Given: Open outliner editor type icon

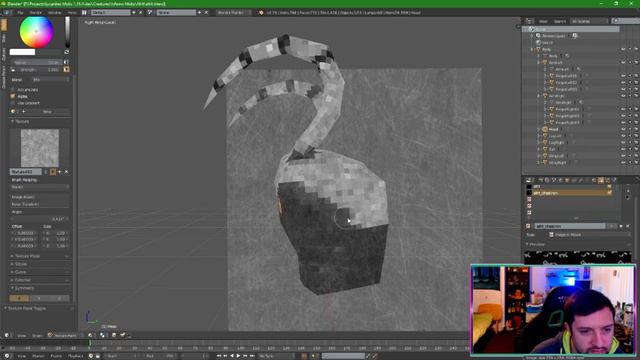Looking at the screenshot, I should (x=529, y=21).
